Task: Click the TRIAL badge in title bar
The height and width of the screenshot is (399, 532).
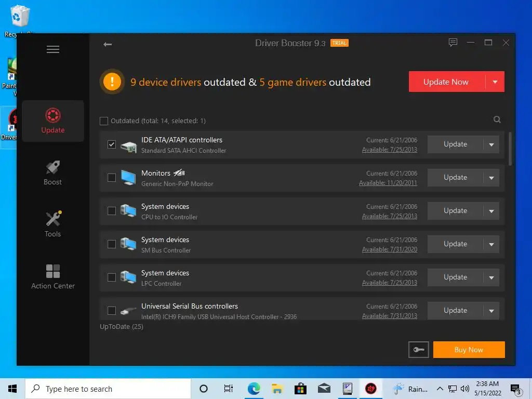Action: 339,43
